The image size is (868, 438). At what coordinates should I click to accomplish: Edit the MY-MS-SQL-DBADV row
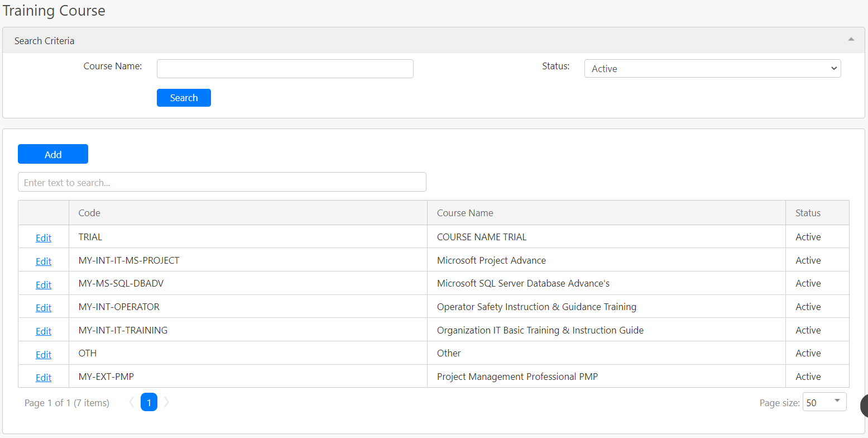click(x=44, y=285)
